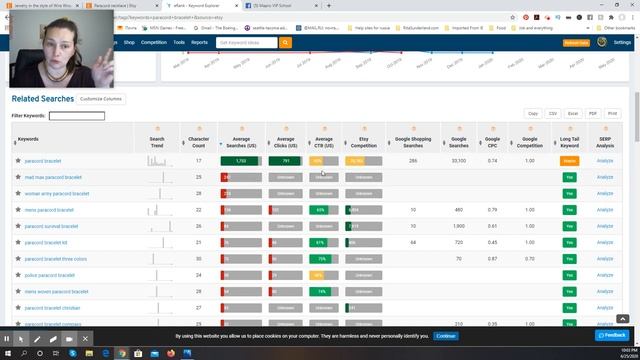Click the info icon above Etsy Competition
The width and height of the screenshot is (640, 360).
pos(364,129)
